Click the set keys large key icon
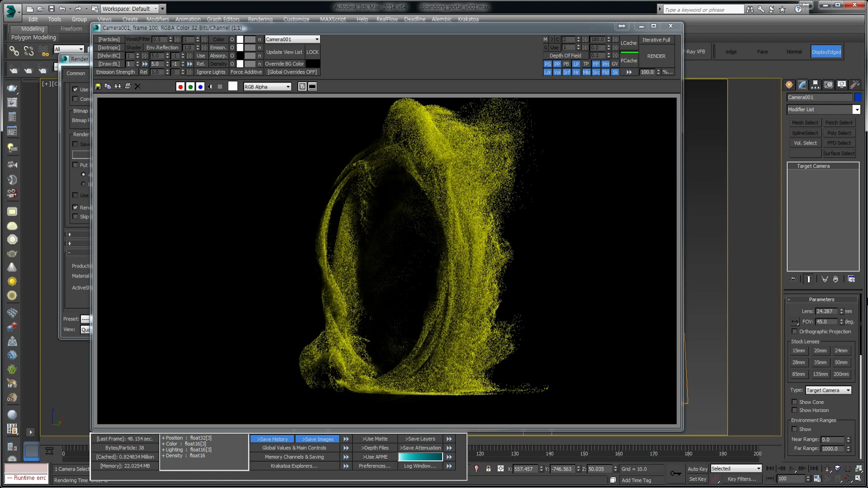The height and width of the screenshot is (488, 868). (675, 473)
